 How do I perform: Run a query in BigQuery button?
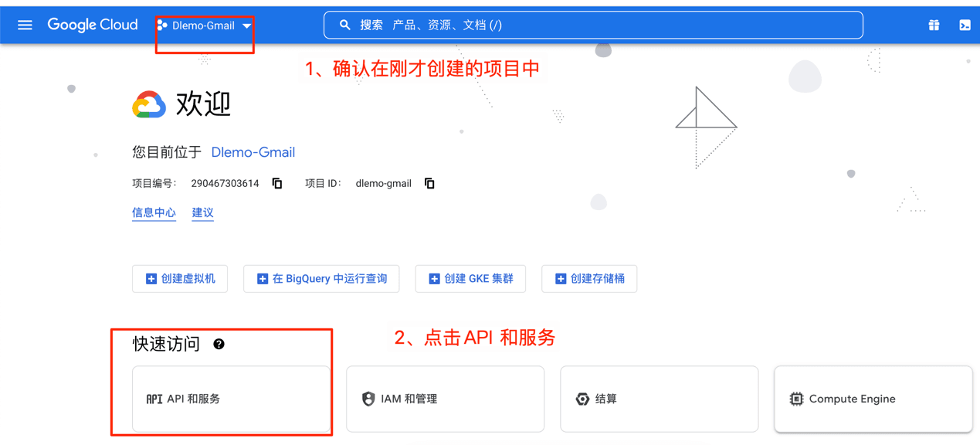pyautogui.click(x=321, y=279)
